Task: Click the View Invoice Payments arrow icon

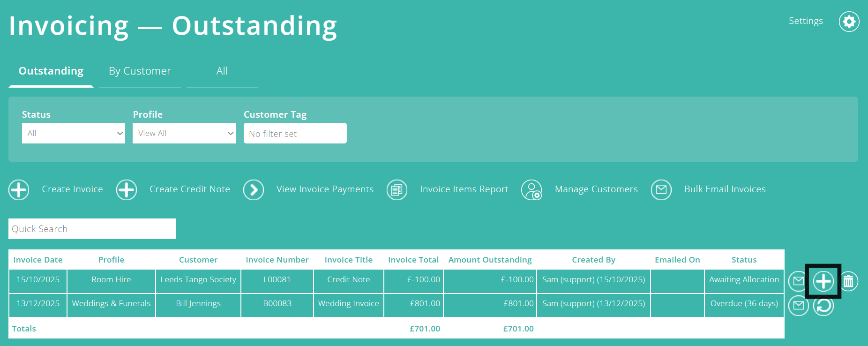Action: (x=254, y=190)
